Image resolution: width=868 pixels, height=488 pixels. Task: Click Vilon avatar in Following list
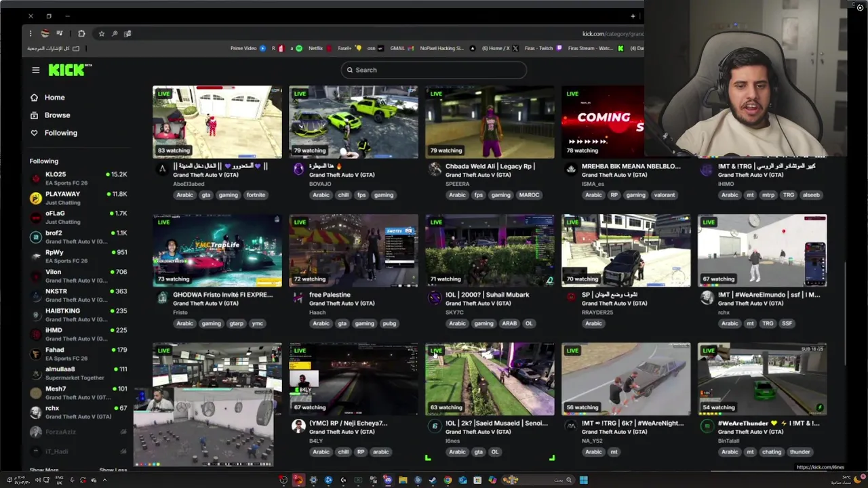pyautogui.click(x=36, y=276)
